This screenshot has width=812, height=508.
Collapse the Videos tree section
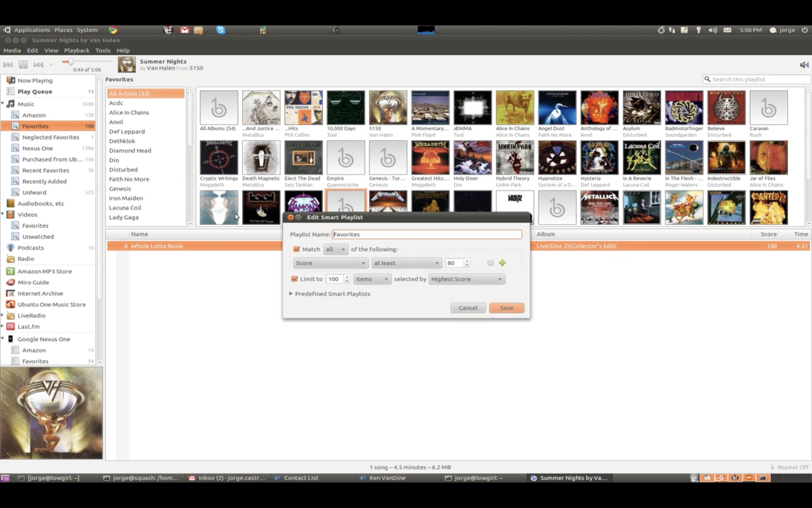3,214
